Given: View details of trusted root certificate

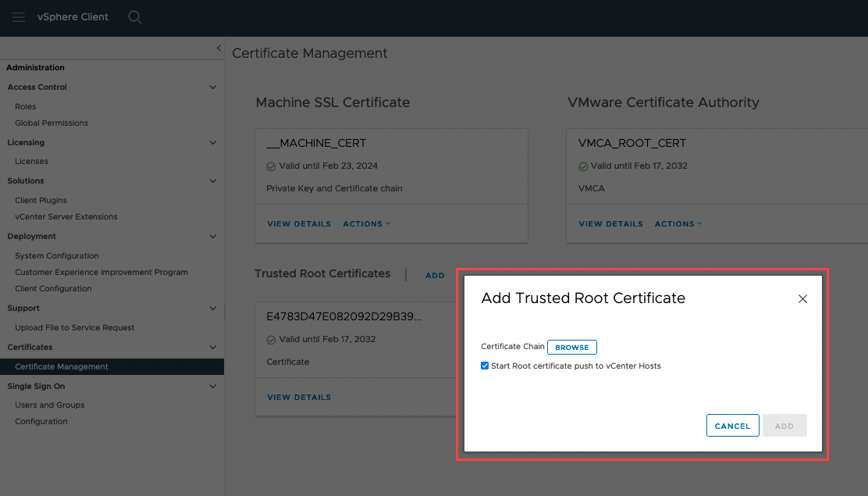Looking at the screenshot, I should tap(299, 398).
